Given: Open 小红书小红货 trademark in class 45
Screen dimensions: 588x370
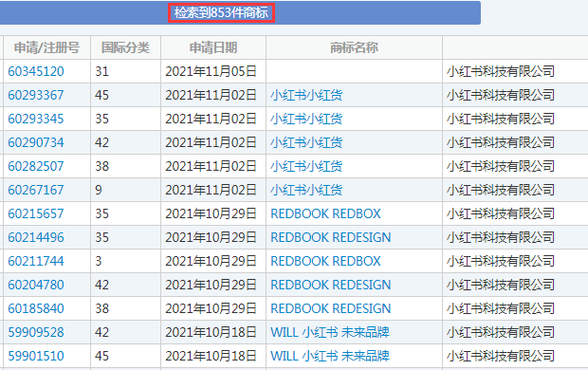Looking at the screenshot, I should pos(306,95).
